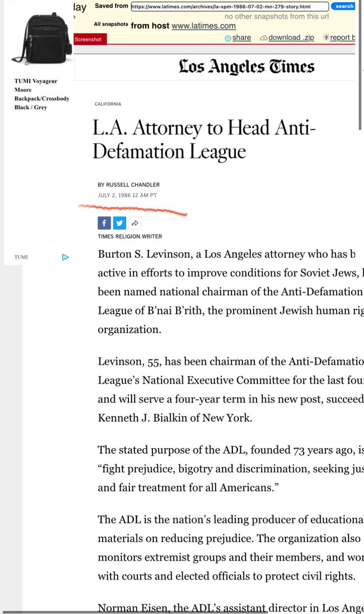Click the archive share icon
The height and width of the screenshot is (614, 364).
point(227,38)
